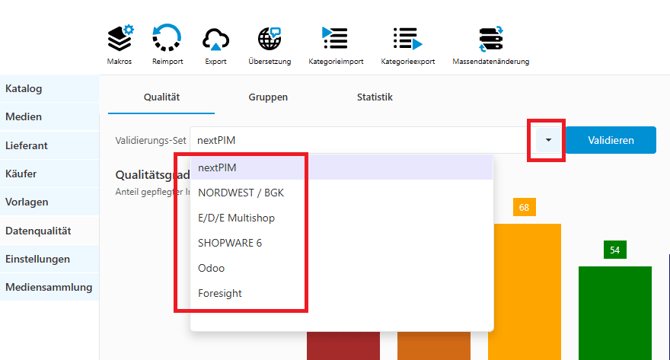Click the dark red chart bar
Screen dimensions: 670x360
(x=343, y=346)
